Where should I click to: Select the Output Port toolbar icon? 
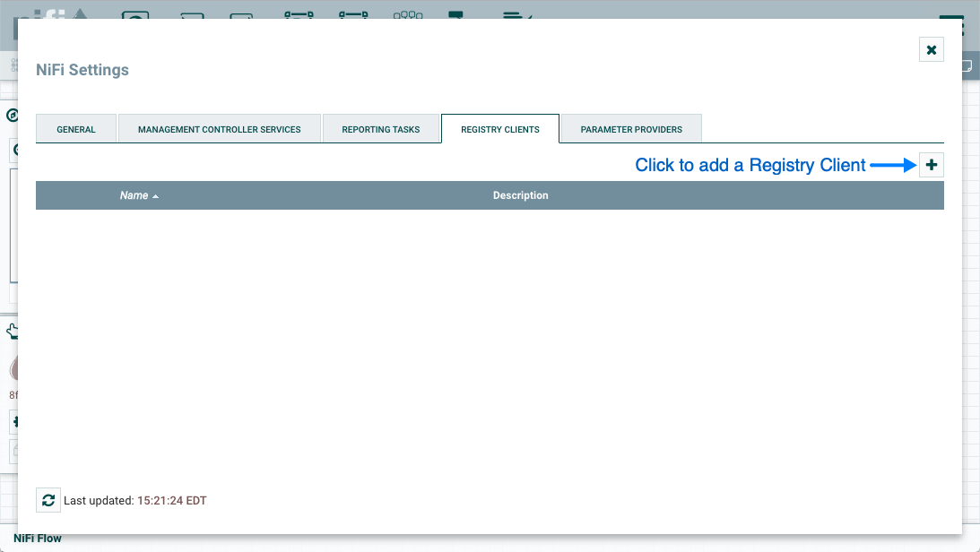241,13
